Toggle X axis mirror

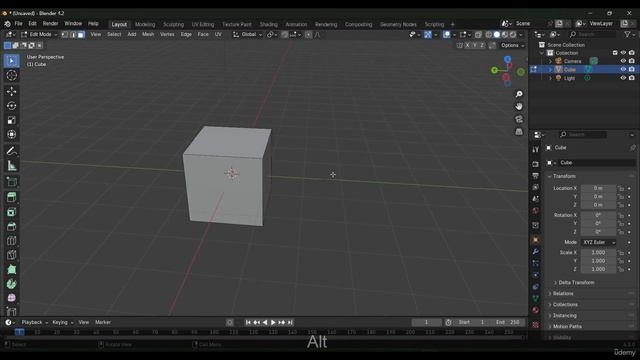(x=467, y=45)
